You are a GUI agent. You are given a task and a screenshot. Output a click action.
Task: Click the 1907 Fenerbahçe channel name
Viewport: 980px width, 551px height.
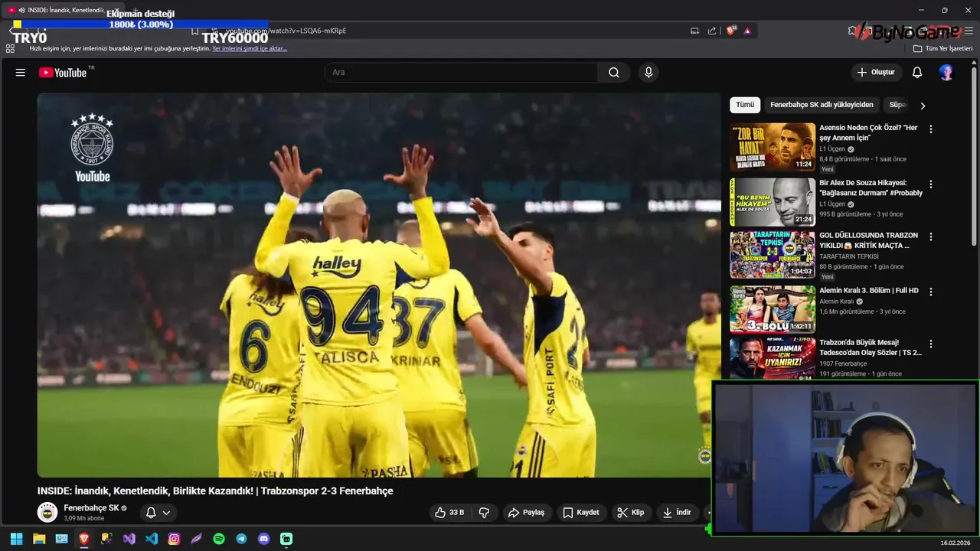point(843,364)
